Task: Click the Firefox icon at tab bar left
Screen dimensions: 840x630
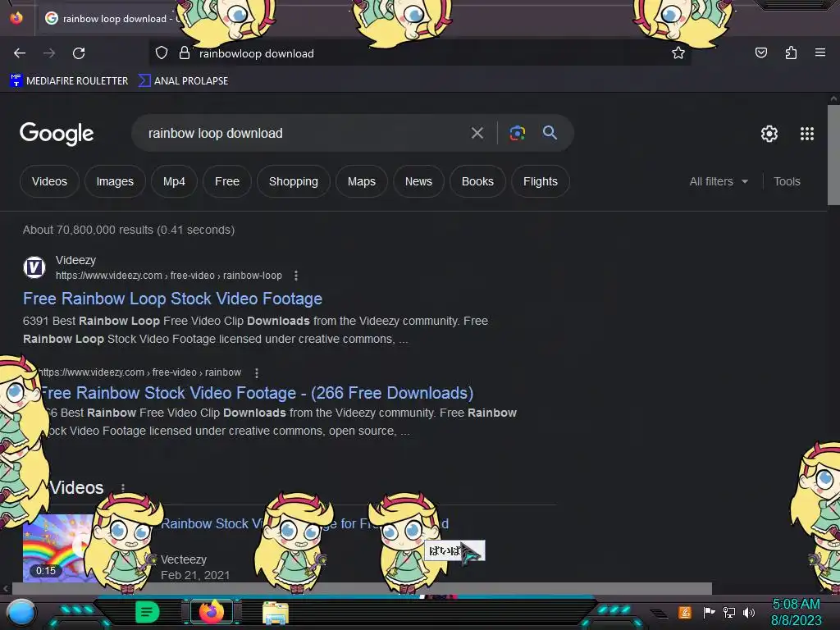Action: (16, 18)
